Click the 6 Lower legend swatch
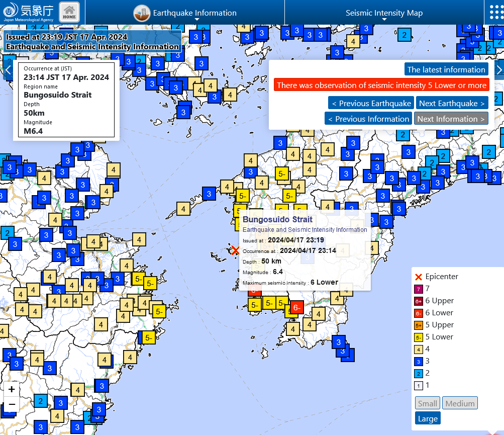The image size is (504, 435). click(418, 313)
